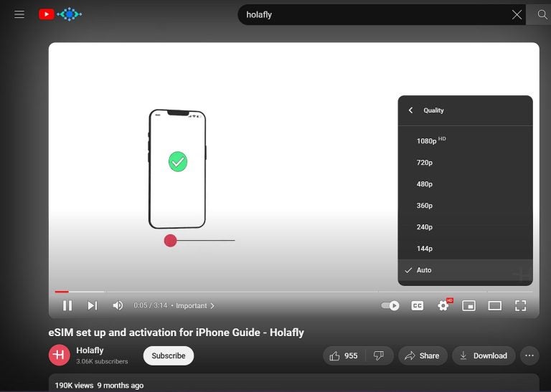Dislike the video
This screenshot has height=392, width=551.
379,356
